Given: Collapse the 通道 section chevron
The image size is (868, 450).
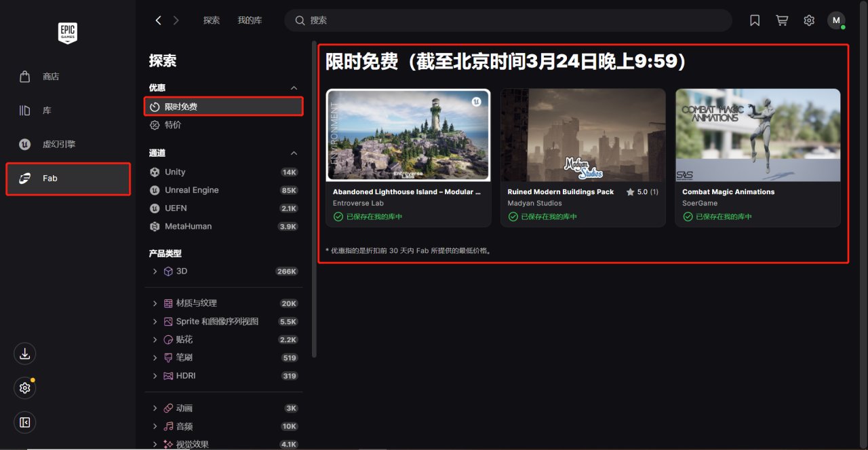Looking at the screenshot, I should (294, 153).
